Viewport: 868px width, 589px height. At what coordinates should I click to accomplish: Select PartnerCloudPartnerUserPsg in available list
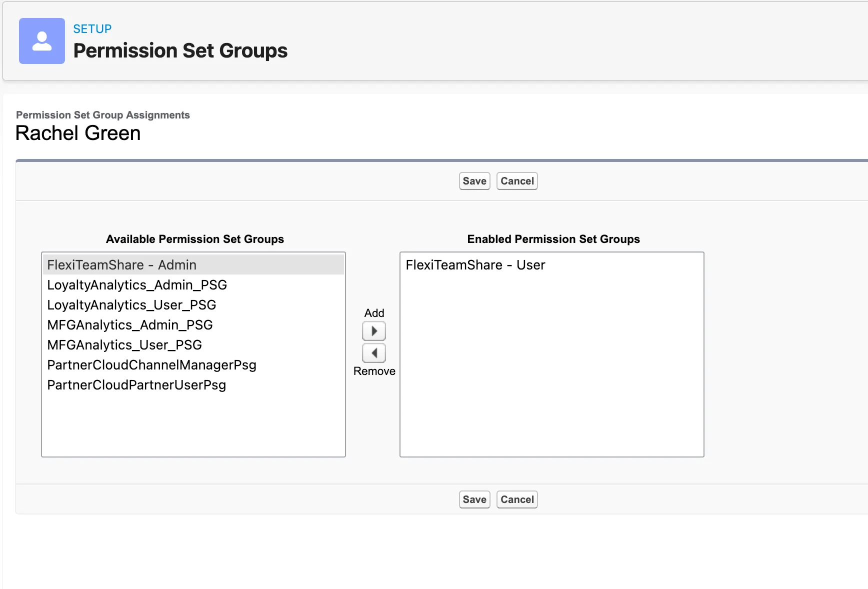coord(136,384)
